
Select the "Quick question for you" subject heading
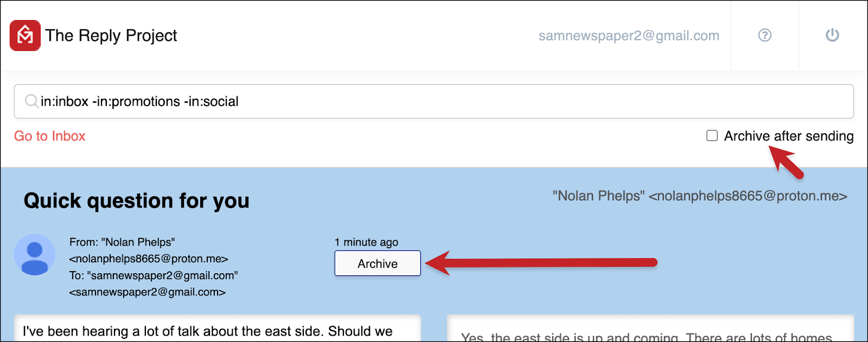click(x=137, y=201)
